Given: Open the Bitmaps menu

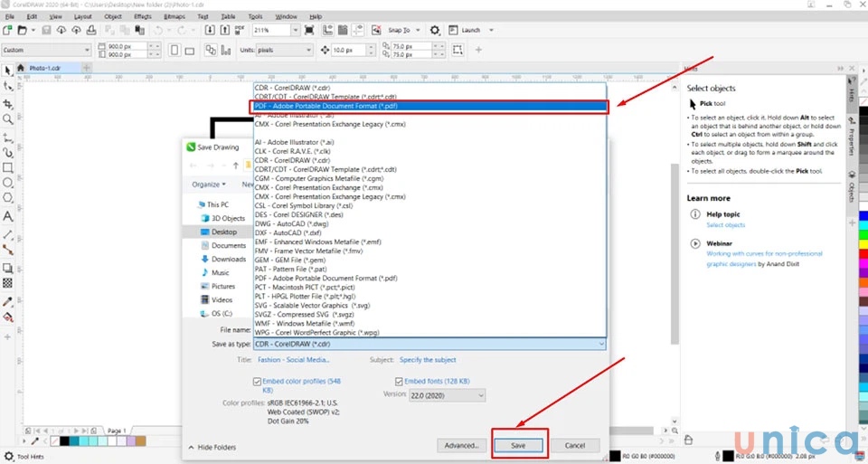Looking at the screenshot, I should 175,16.
